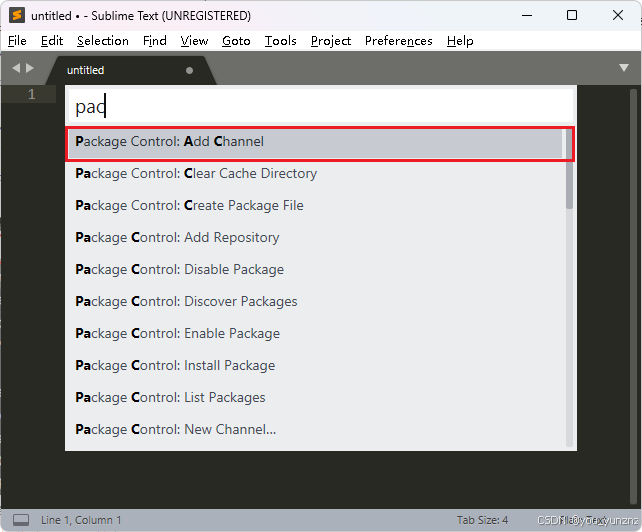Select 'Package Control: Enable Package'
The image size is (642, 532).
315,333
